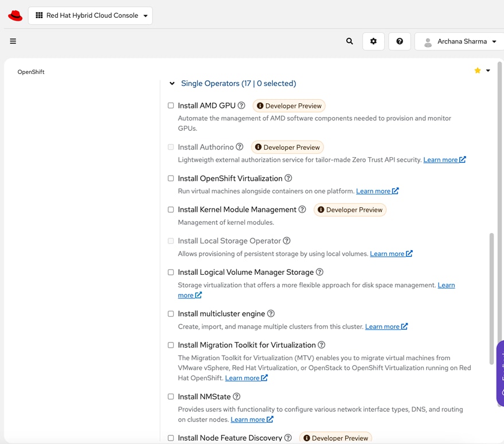The width and height of the screenshot is (504, 444).
Task: Check the Install Logical Volume Manager Storage checkbox
Action: tap(171, 272)
